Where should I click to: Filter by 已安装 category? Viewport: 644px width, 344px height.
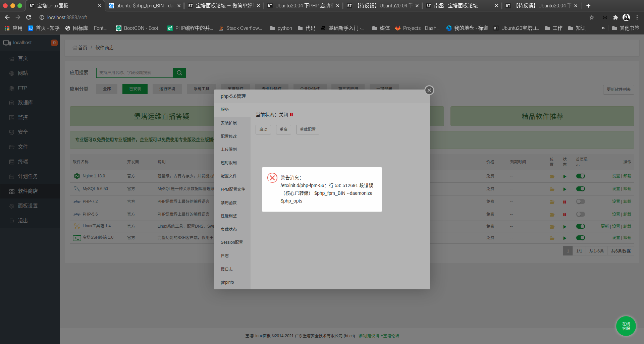pos(135,89)
